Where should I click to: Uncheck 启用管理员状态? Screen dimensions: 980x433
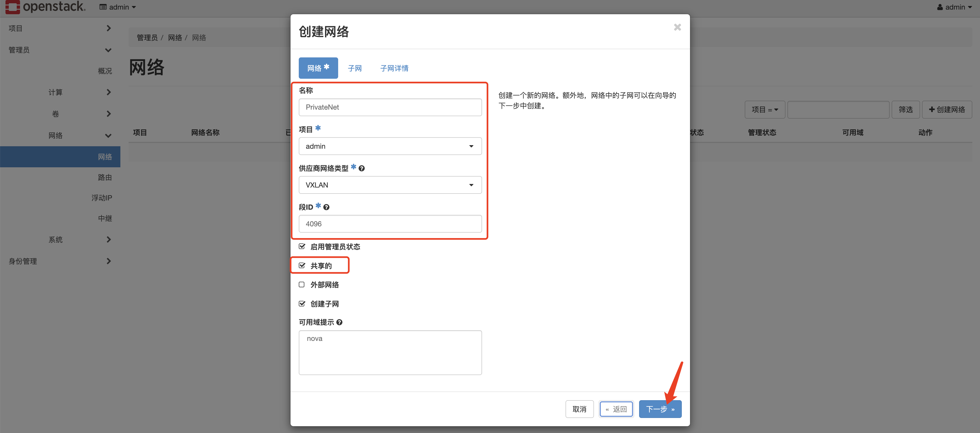[302, 246]
